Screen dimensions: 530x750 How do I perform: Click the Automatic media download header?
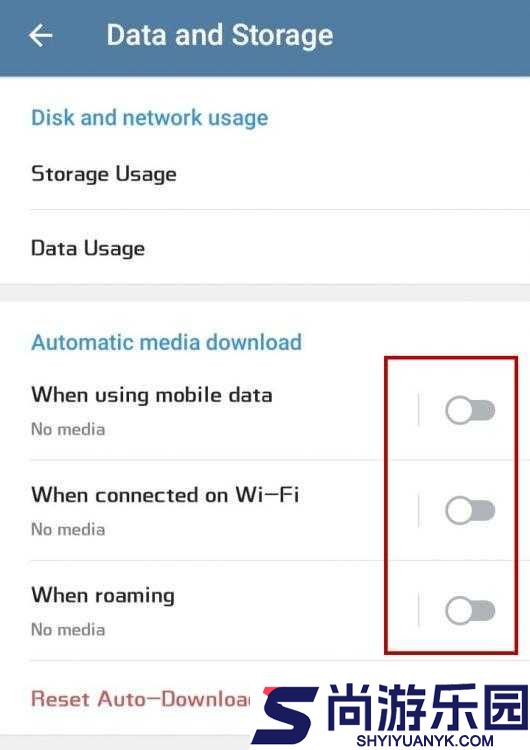[166, 342]
